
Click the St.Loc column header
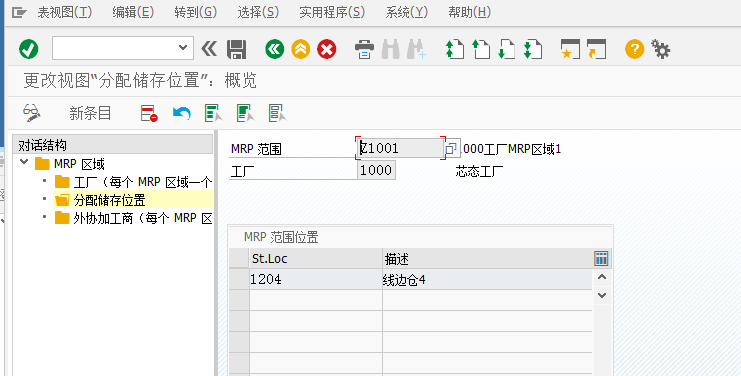pos(316,258)
